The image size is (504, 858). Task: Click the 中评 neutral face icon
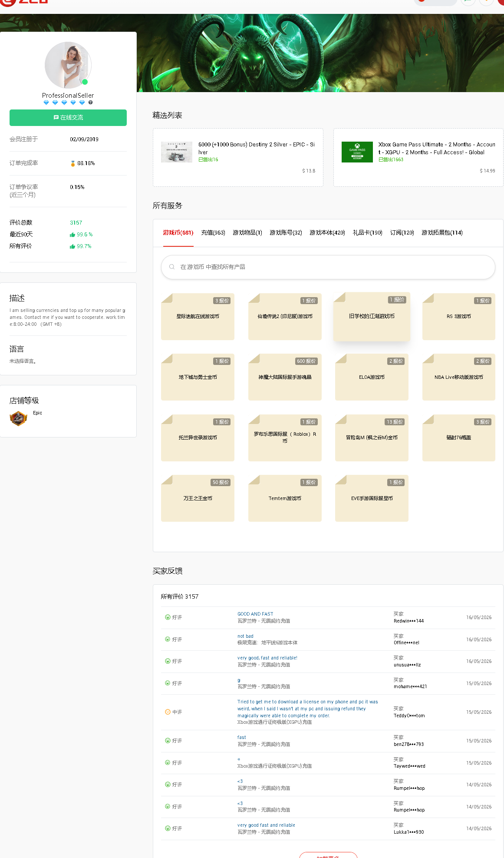click(x=168, y=712)
